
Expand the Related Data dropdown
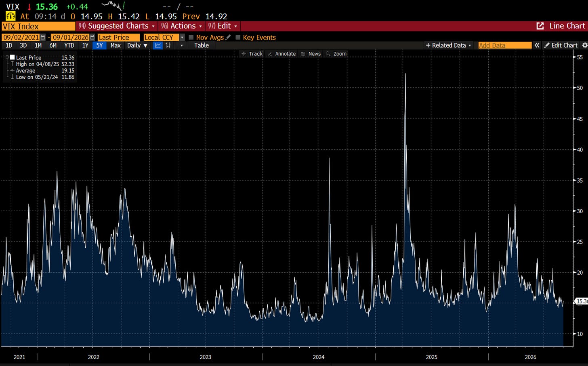(448, 45)
